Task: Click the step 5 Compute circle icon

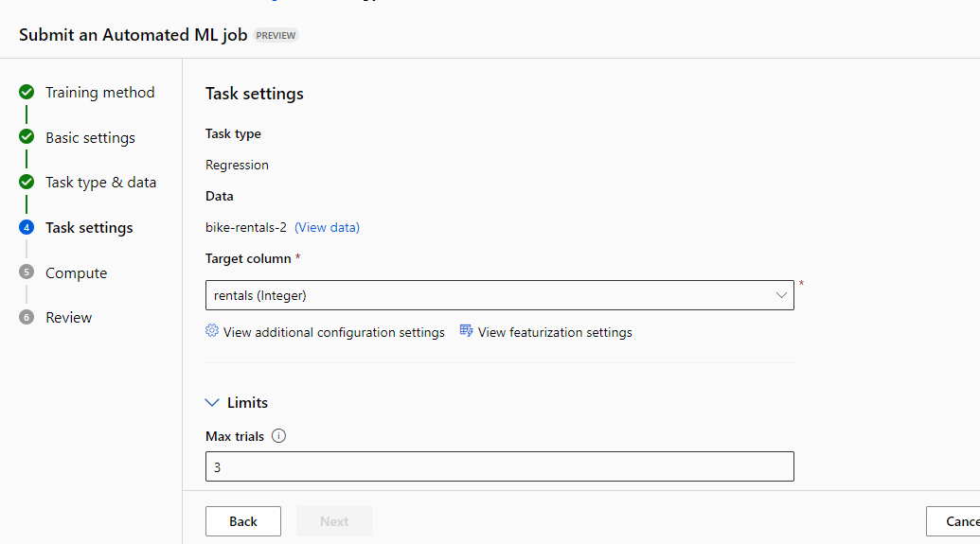Action: [x=27, y=272]
